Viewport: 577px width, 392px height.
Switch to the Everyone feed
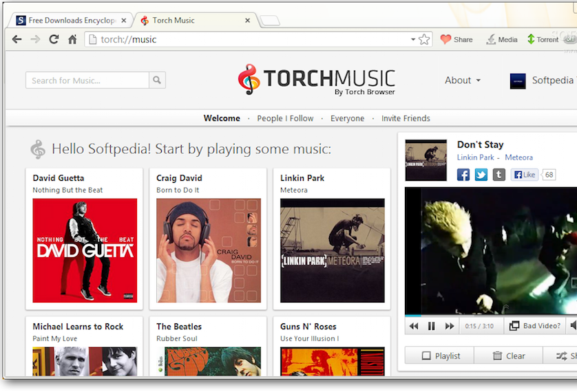click(348, 118)
